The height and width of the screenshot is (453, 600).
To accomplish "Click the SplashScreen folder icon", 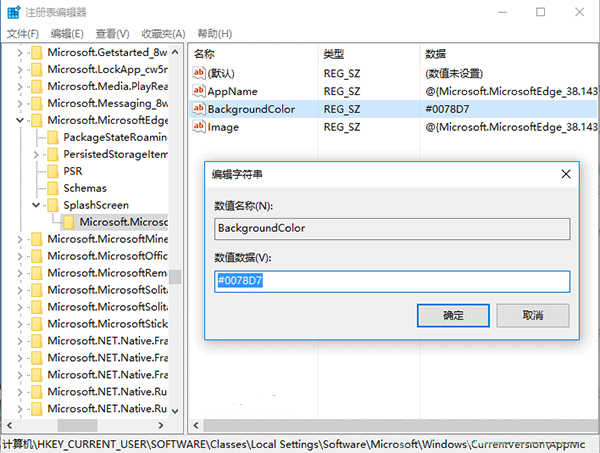I will (x=53, y=205).
